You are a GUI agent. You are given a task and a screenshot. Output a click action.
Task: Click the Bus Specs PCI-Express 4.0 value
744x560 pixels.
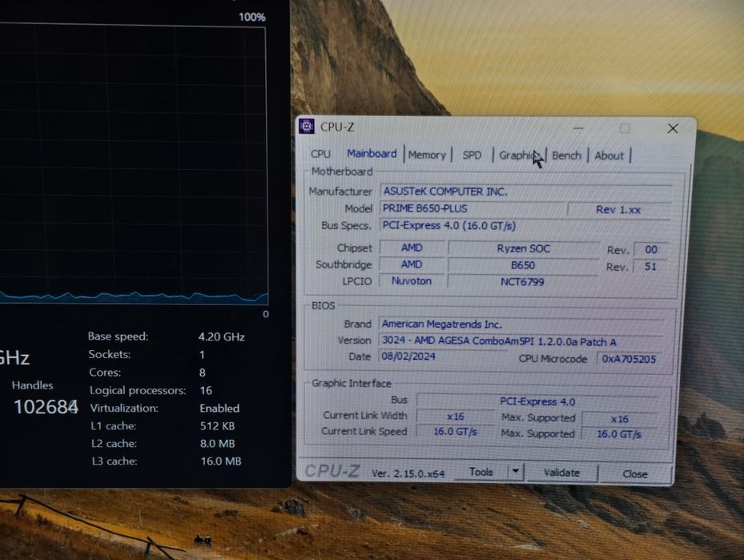[525, 225]
